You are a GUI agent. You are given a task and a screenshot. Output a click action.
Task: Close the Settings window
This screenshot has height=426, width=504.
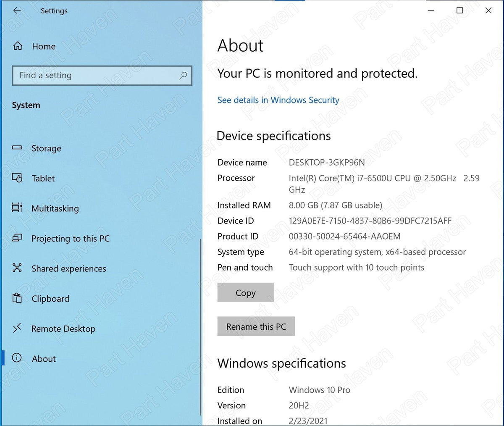[488, 11]
